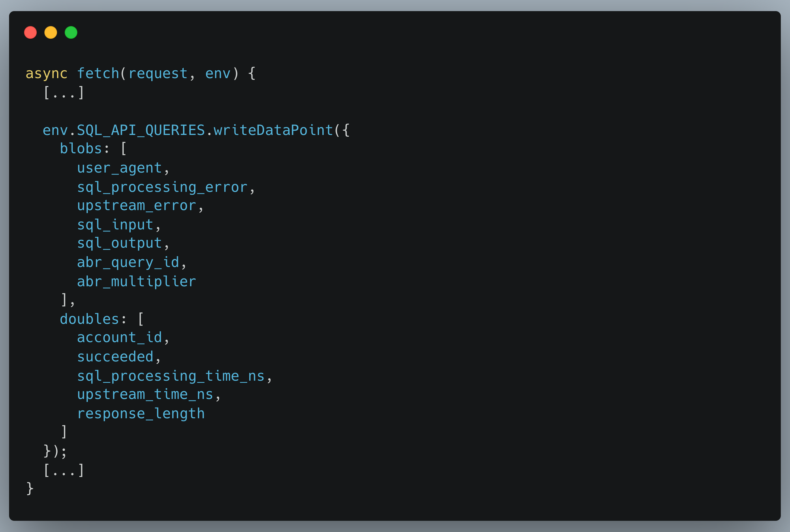The width and height of the screenshot is (790, 532).
Task: Select the SQL_API_QUERIES binding name
Action: (x=141, y=130)
